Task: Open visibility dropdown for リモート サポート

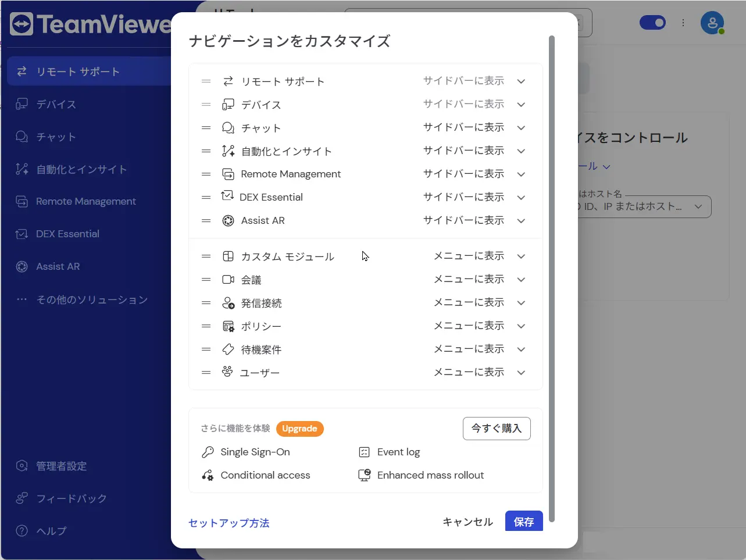Action: (x=521, y=81)
